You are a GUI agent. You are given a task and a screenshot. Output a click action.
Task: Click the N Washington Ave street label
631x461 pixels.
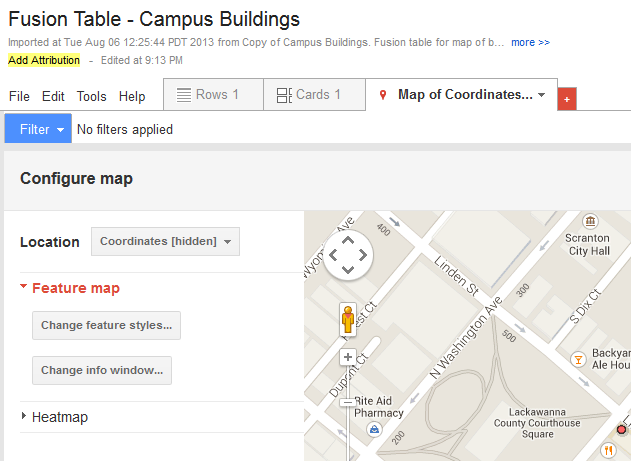point(466,338)
